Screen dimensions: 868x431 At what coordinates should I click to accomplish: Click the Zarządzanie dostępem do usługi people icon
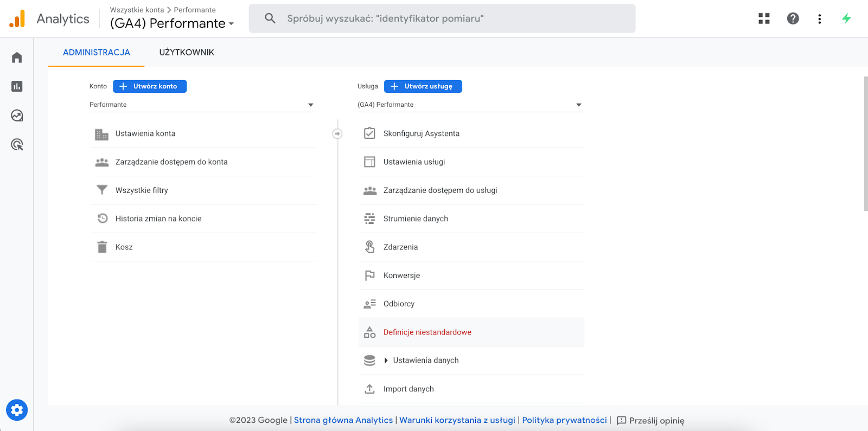click(x=370, y=190)
